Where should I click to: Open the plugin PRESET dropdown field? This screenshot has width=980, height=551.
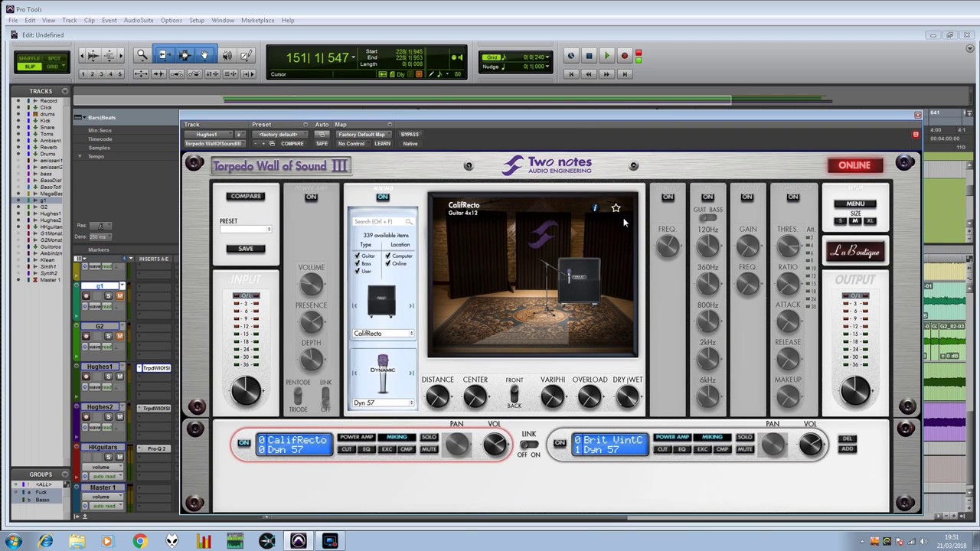click(245, 230)
